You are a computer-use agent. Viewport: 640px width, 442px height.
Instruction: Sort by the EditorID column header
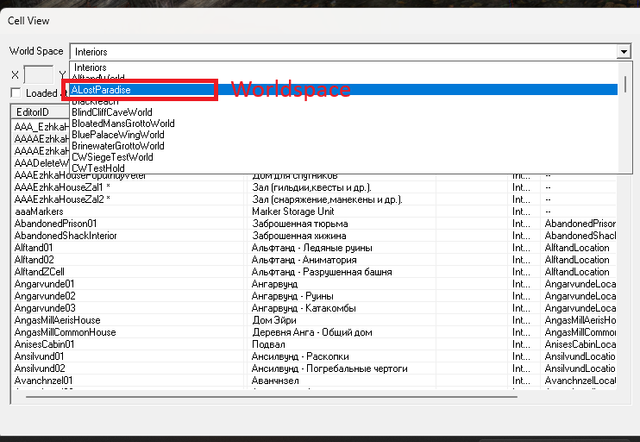[x=40, y=112]
